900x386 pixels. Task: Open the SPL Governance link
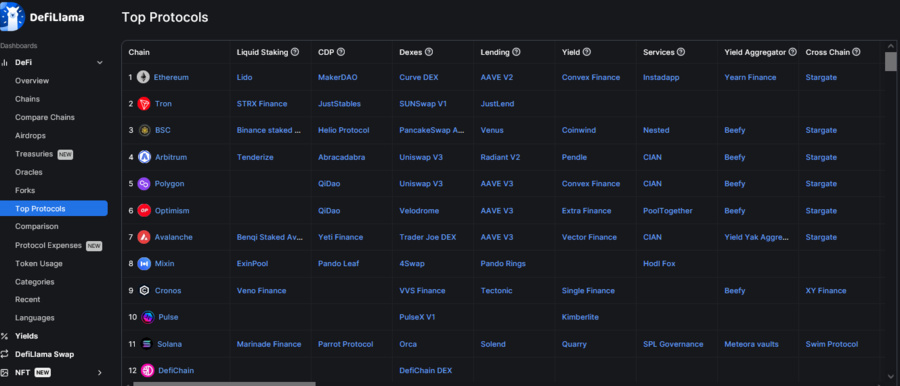[673, 344]
